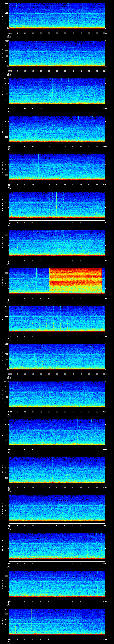Click the Frequency (Hz) axis label of 9:36:00 panel
This screenshot has width=114, height=644.
pyautogui.click(x=3, y=280)
